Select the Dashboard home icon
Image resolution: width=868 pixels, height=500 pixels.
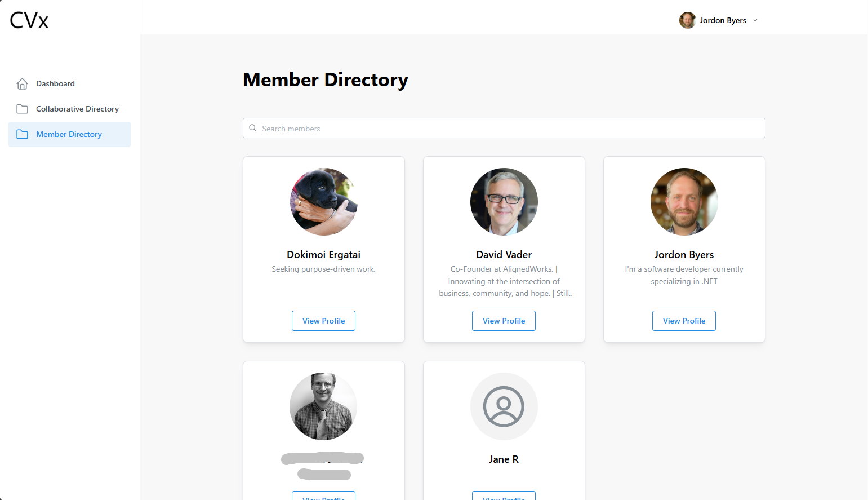point(22,83)
